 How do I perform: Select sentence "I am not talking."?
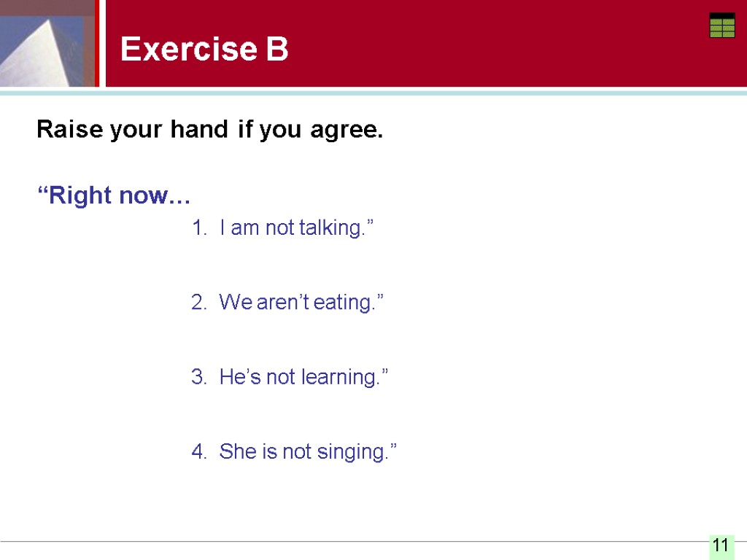coord(296,228)
